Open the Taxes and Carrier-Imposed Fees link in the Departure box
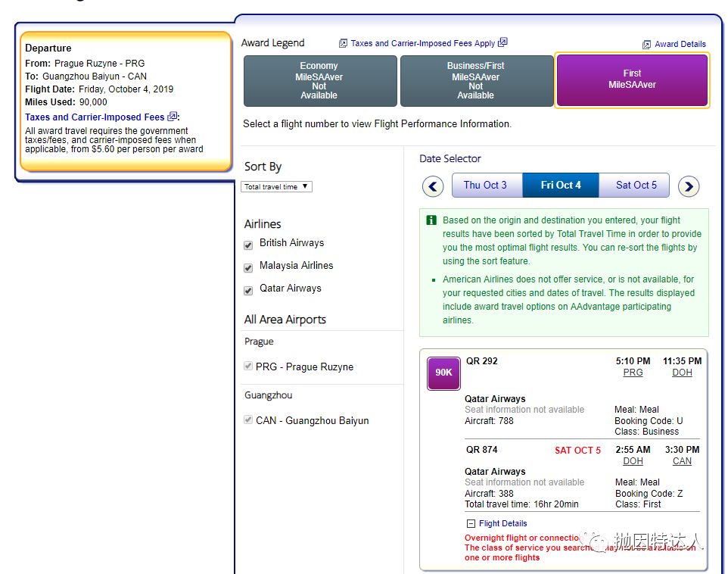This screenshot has width=728, height=574. tap(95, 117)
